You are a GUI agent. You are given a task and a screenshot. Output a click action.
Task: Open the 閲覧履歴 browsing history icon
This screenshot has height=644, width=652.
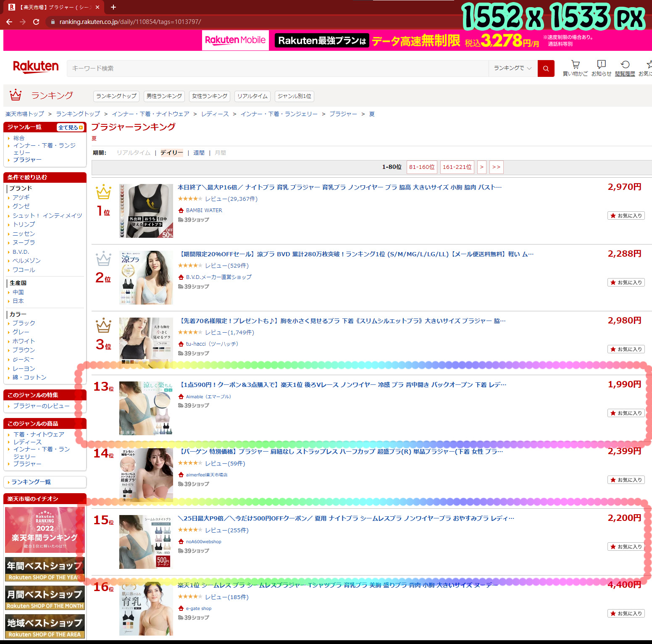click(x=625, y=68)
